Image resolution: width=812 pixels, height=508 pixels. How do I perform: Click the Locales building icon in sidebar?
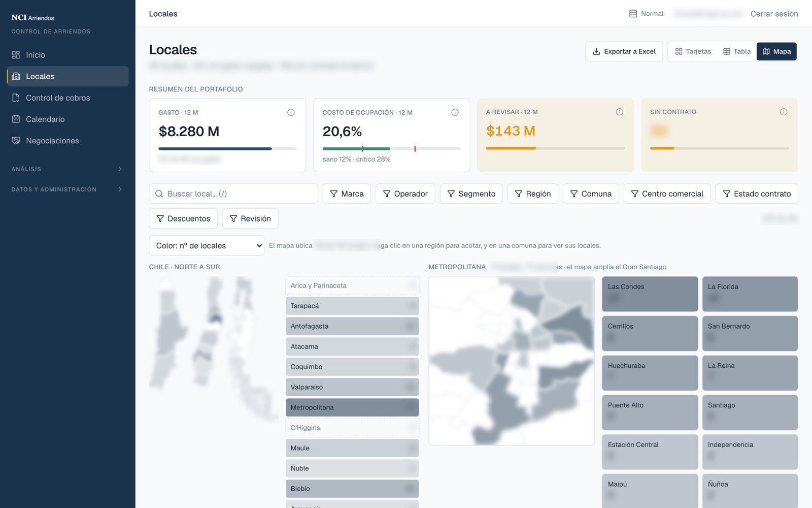[x=16, y=76]
